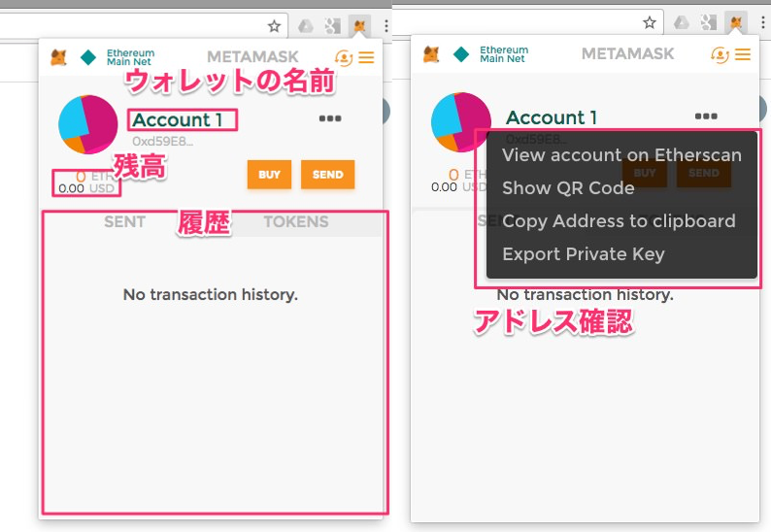Click the account identicon in right popup
Viewport: 771px width, 532px height.
[x=460, y=122]
